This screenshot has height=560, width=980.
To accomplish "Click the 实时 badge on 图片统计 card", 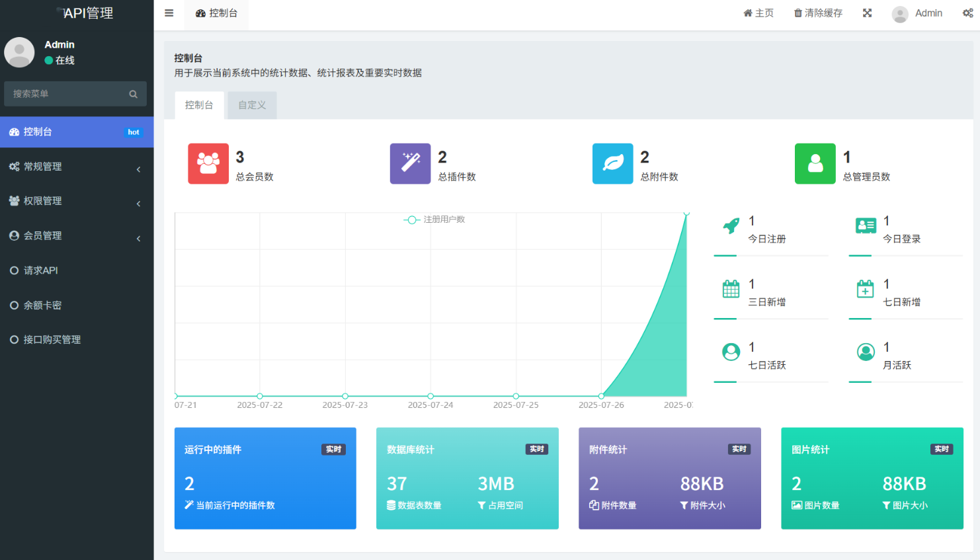I will tap(942, 450).
